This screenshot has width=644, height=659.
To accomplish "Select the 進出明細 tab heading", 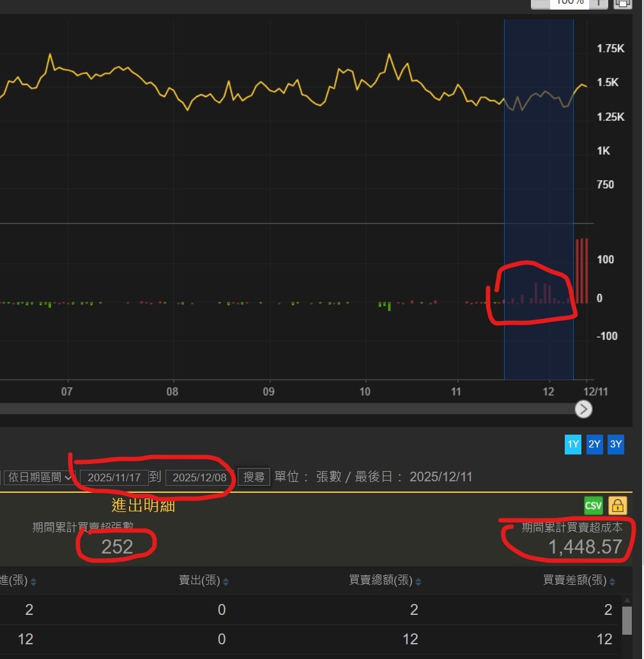I will tap(143, 505).
